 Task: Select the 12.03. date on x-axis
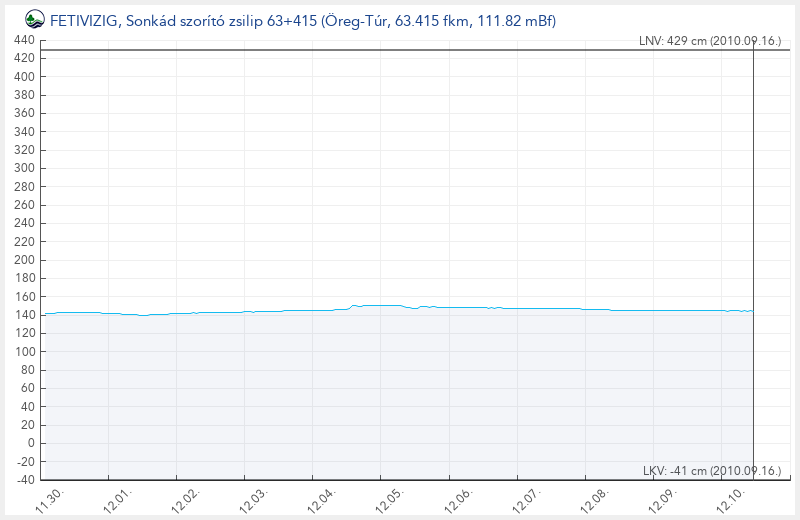pos(254,499)
